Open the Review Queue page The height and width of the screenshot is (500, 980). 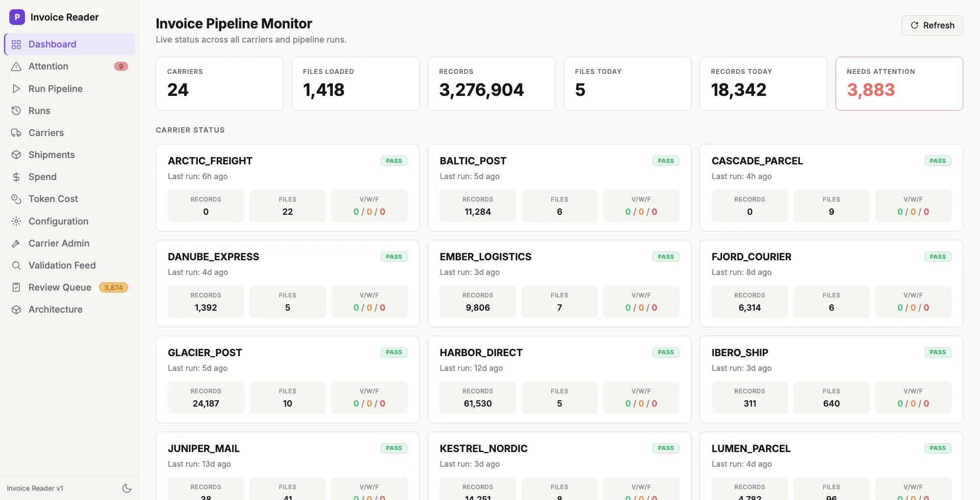(70, 287)
